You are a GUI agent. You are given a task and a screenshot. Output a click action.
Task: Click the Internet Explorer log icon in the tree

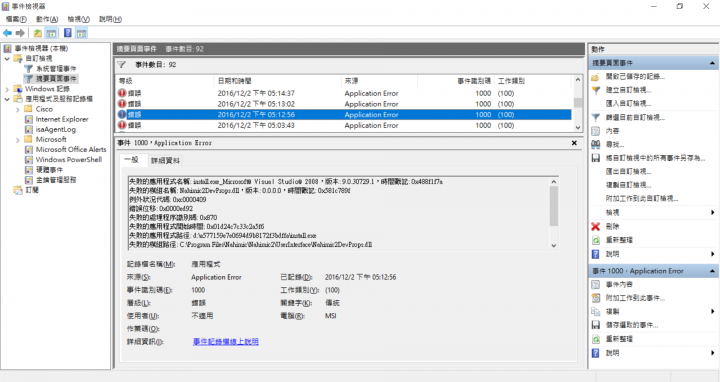click(x=29, y=119)
